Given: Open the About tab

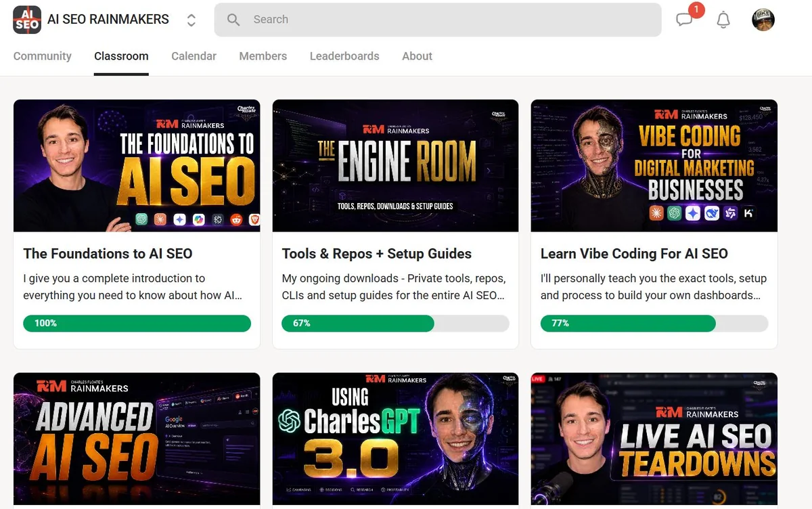Looking at the screenshot, I should (417, 56).
